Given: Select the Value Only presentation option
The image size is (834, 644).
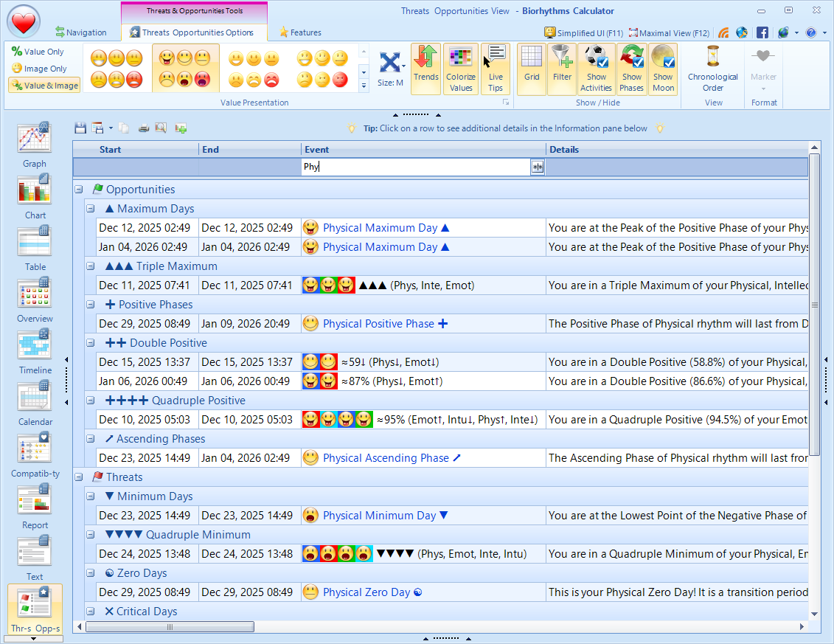Looking at the screenshot, I should tap(38, 52).
